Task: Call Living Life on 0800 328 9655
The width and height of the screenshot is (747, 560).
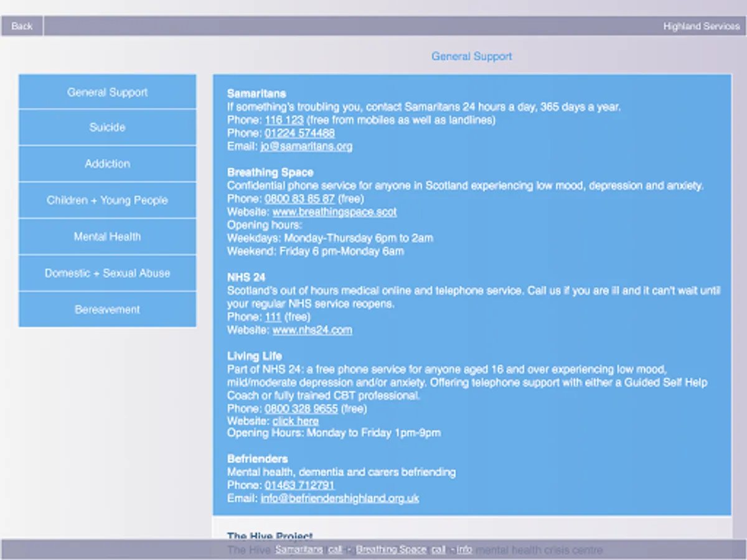Action: point(301,409)
